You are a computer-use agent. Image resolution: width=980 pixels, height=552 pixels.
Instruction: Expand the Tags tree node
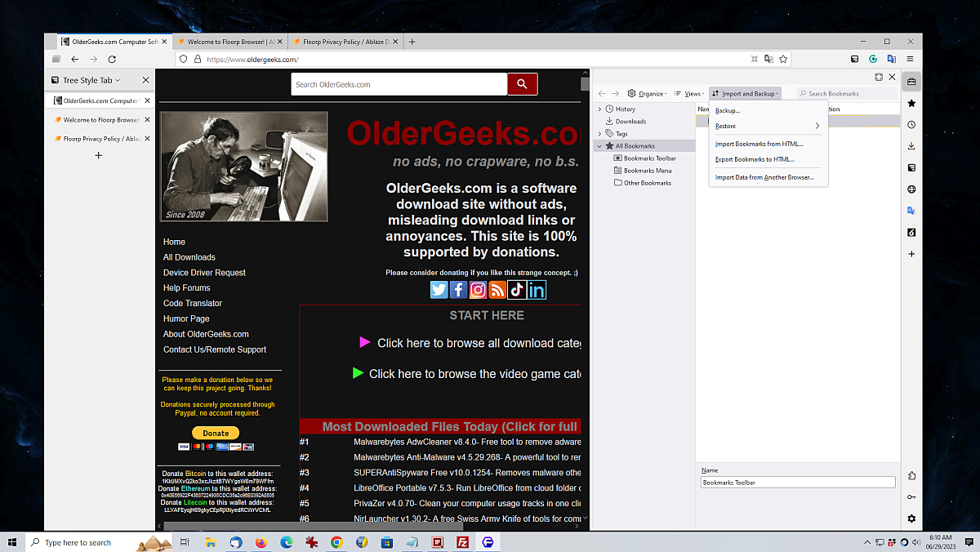tap(599, 133)
